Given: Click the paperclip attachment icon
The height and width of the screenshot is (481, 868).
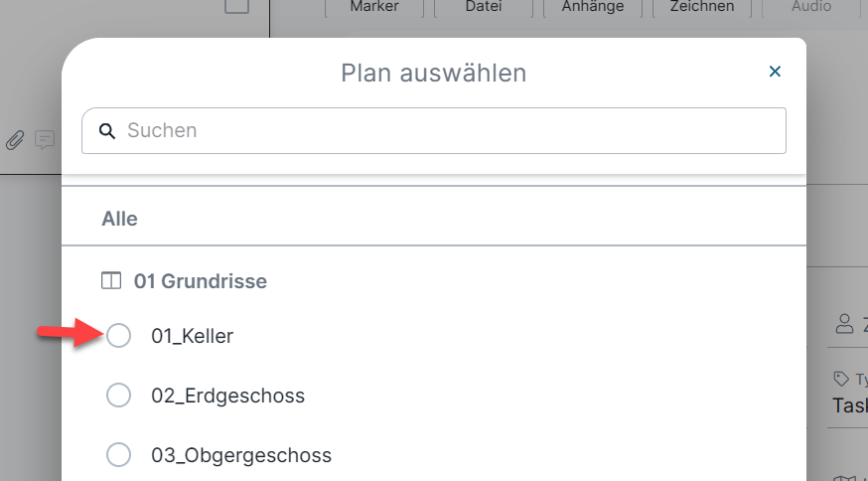Looking at the screenshot, I should pos(16,140).
